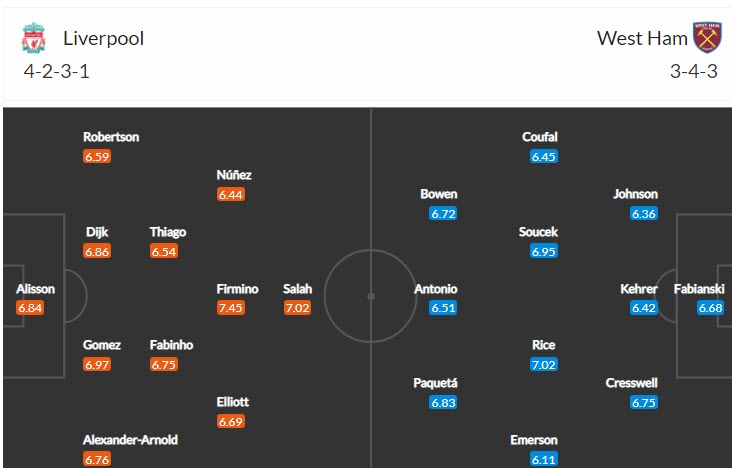This screenshot has height=468, width=732.
Task: Click Núñez's 6.44 rating badge
Action: [x=231, y=195]
